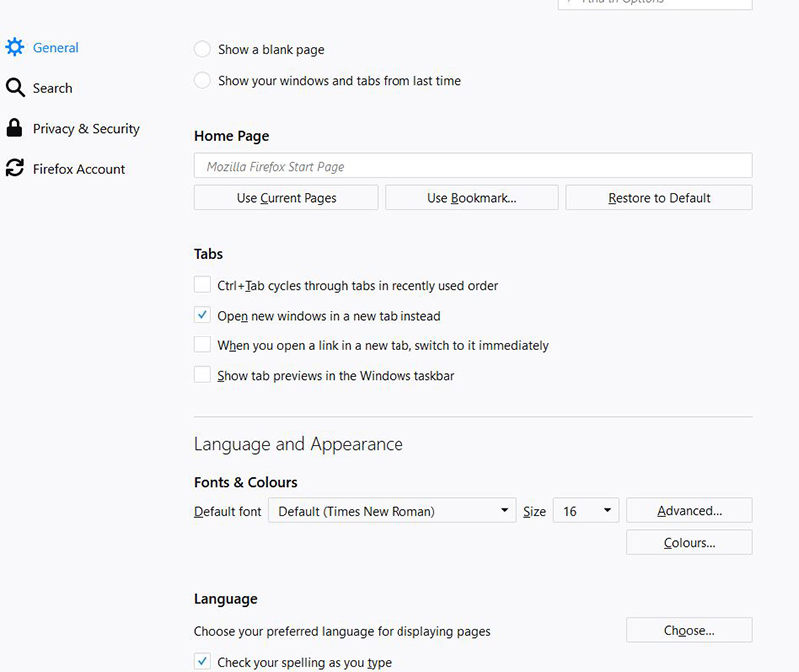Enable switching to new tab immediately checkbox
The image size is (799, 672).
tap(202, 345)
